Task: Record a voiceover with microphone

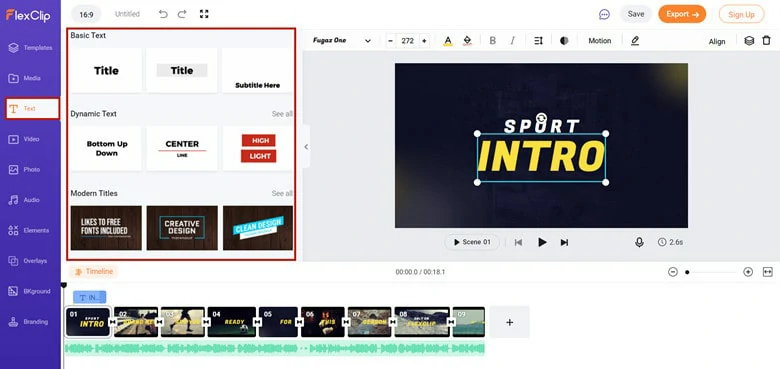Action: pyautogui.click(x=639, y=242)
